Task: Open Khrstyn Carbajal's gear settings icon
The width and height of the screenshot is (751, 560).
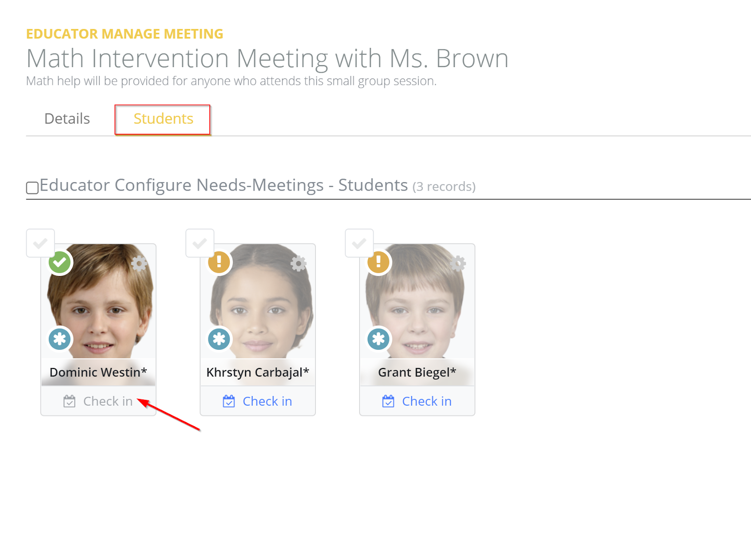Action: tap(299, 263)
